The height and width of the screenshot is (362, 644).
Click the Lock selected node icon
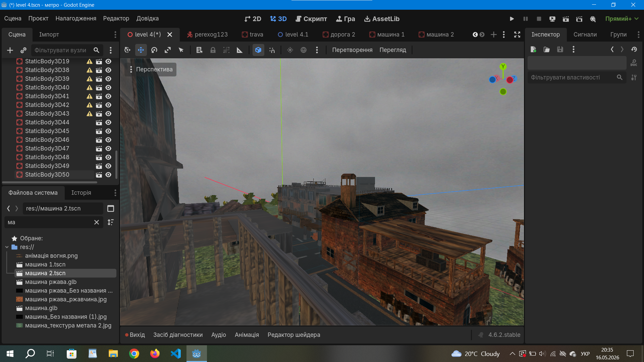(x=213, y=50)
